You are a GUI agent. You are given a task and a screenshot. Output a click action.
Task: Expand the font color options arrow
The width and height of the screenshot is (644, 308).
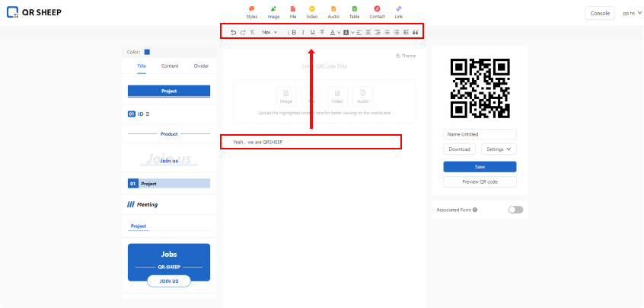339,33
